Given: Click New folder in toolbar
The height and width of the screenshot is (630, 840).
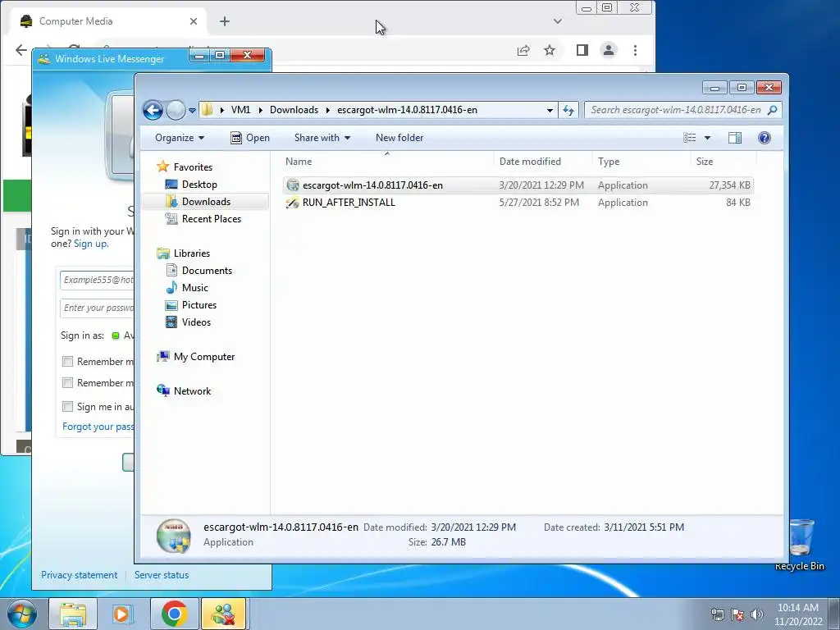Looking at the screenshot, I should click(x=399, y=138).
